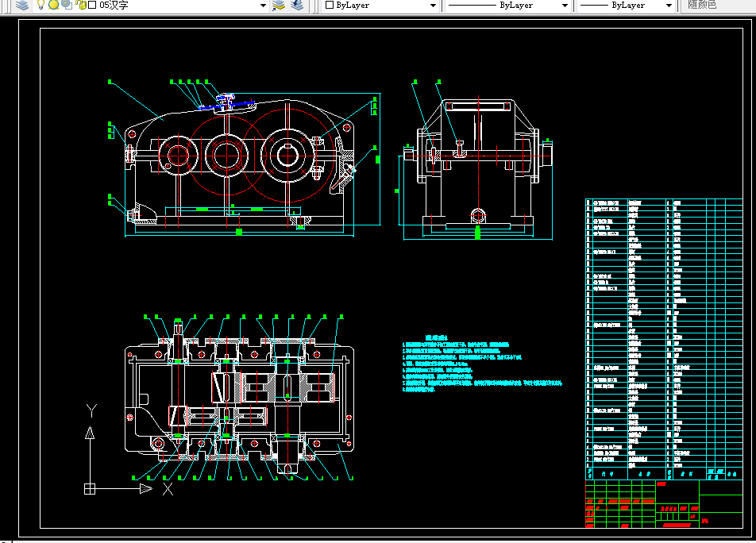
Task: Click the 随颜色 plot style box
Action: [717, 5]
